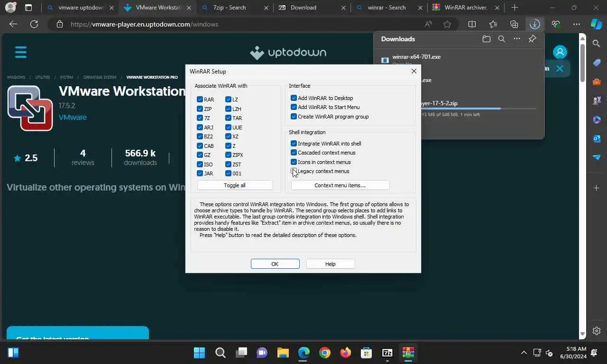
Task: Open the winrar-x64-701.exe download entry
Action: [x=416, y=57]
